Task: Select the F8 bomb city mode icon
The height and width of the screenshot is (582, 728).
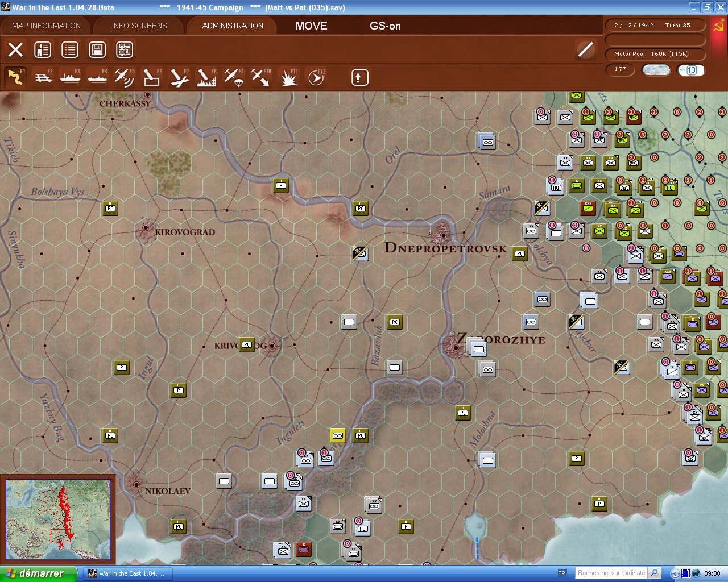Action: click(x=206, y=77)
